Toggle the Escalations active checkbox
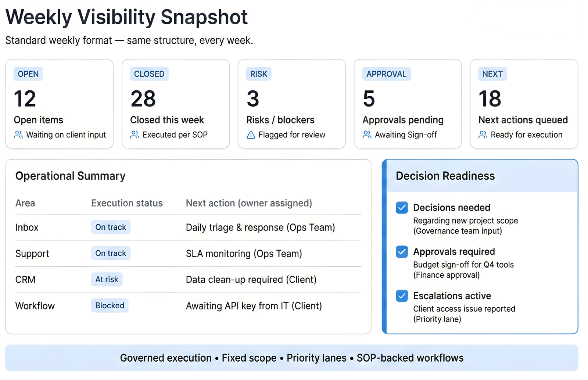 coord(402,296)
